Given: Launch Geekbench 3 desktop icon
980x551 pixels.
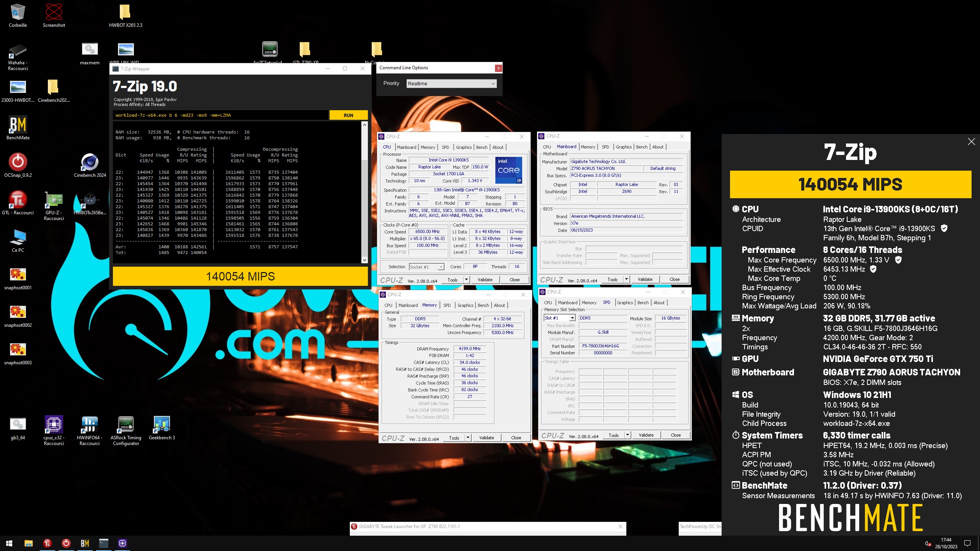Looking at the screenshot, I should pos(162,428).
